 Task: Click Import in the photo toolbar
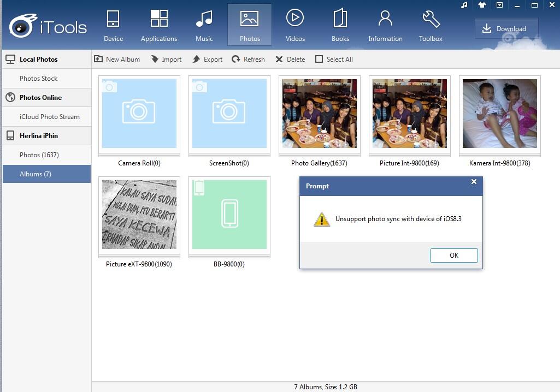(166, 60)
